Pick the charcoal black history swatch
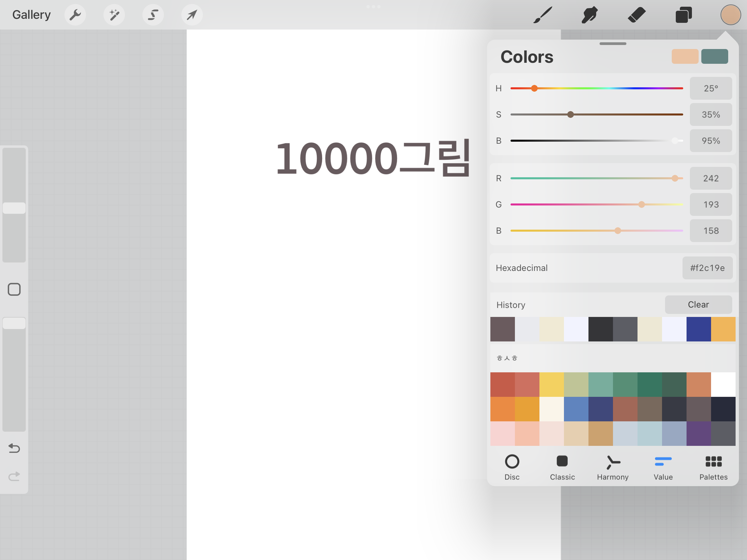Image resolution: width=747 pixels, height=560 pixels. pyautogui.click(x=601, y=329)
